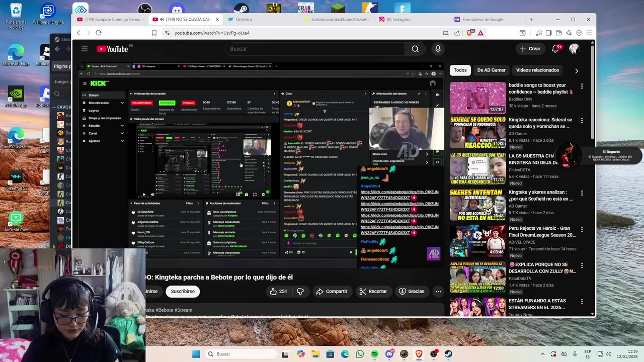Viewport: 644px width, 362px height.
Task: Open a new browser tab with plus button
Action: 531,20
